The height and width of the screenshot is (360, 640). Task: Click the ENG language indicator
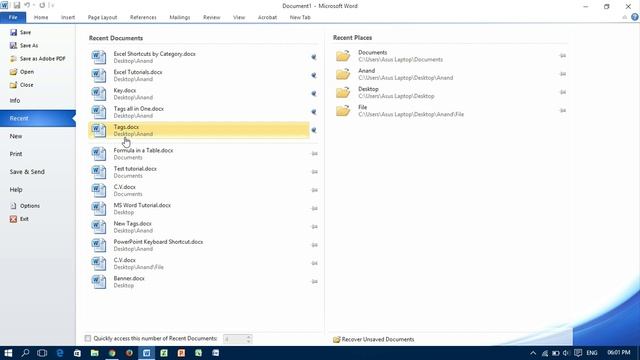tap(592, 353)
